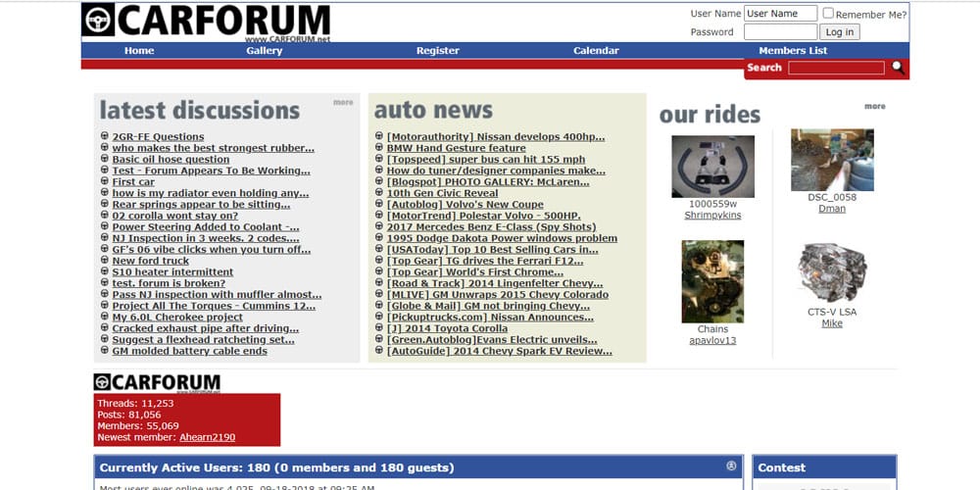The image size is (980, 490).
Task: Open thread Suggest a flexhead ratcheting set
Action: (203, 339)
